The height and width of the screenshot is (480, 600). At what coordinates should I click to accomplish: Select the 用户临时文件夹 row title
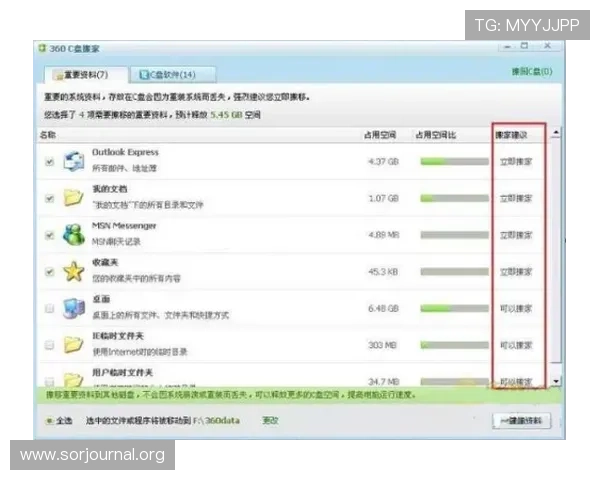[122, 372]
